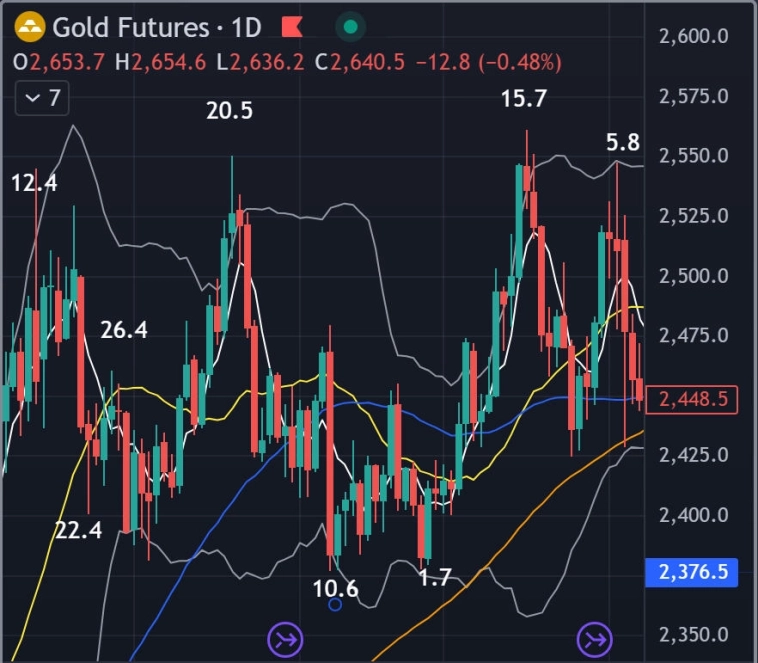The height and width of the screenshot is (663, 758).
Task: Click the green market status dot icon
Action: (350, 26)
